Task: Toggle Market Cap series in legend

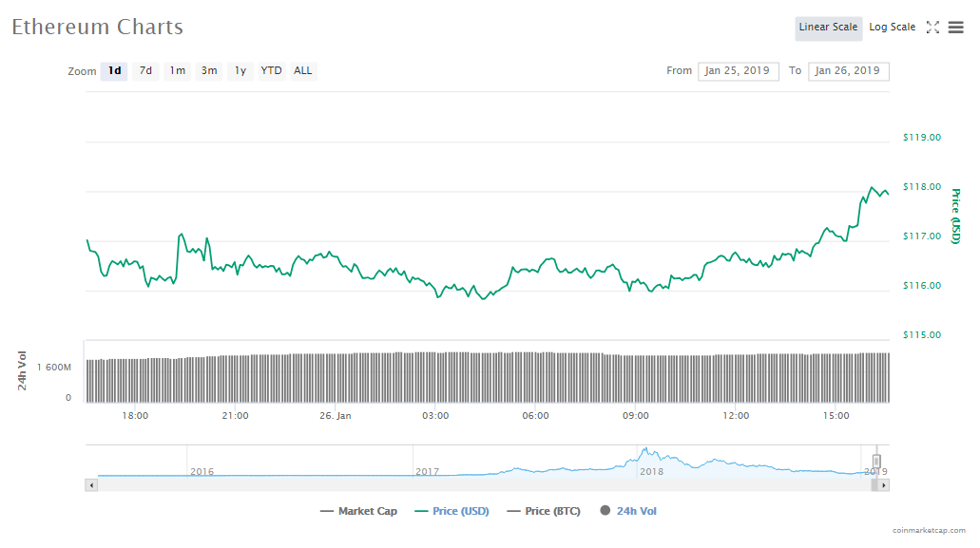Action: click(358, 511)
